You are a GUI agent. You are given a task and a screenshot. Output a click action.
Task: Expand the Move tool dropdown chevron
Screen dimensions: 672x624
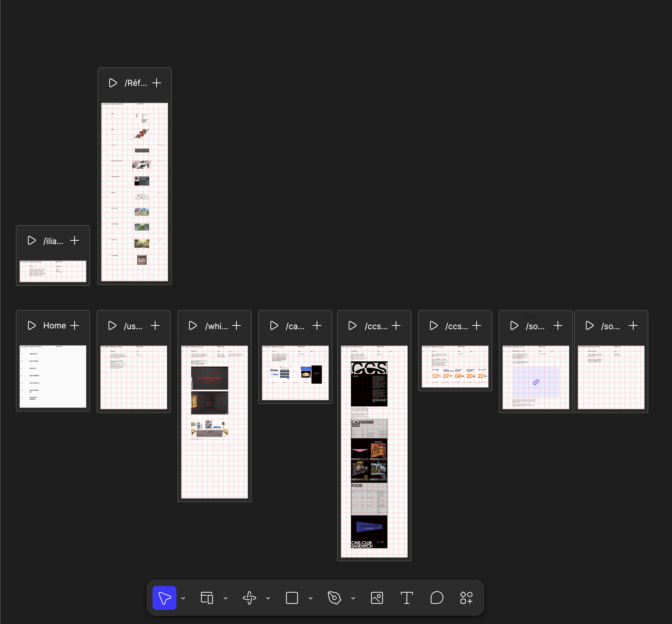click(183, 598)
